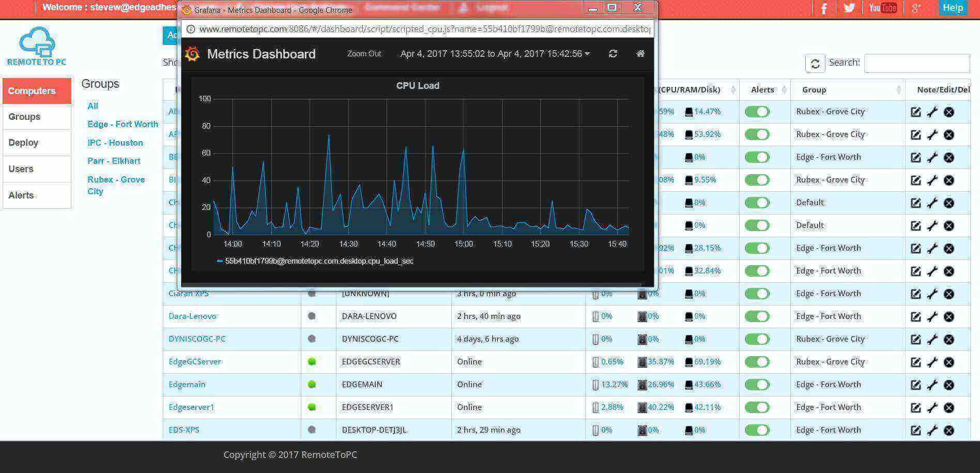Click delete icon for Edgemain row
The height and width of the screenshot is (473, 980).
[949, 385]
